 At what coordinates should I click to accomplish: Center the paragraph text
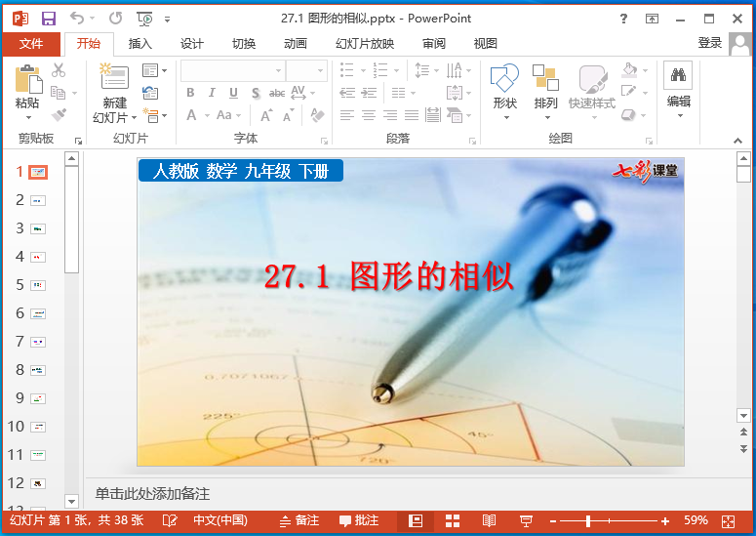369,115
